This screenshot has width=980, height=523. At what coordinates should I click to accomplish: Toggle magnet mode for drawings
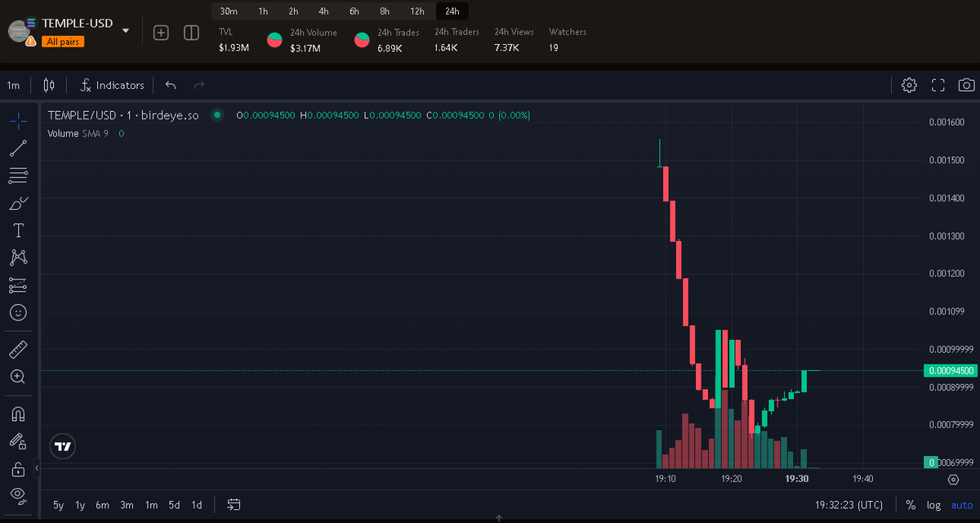18,414
